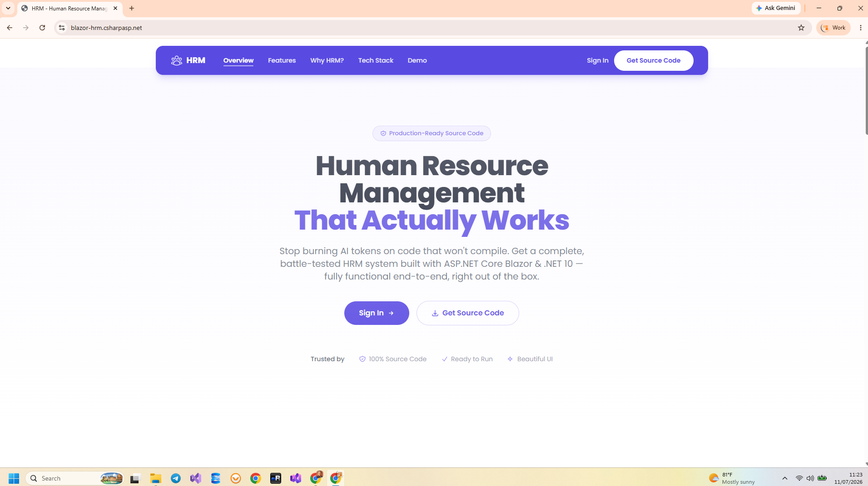Click the '100% Source Code' text
Viewport: 868px width, 486px height.
(397, 359)
